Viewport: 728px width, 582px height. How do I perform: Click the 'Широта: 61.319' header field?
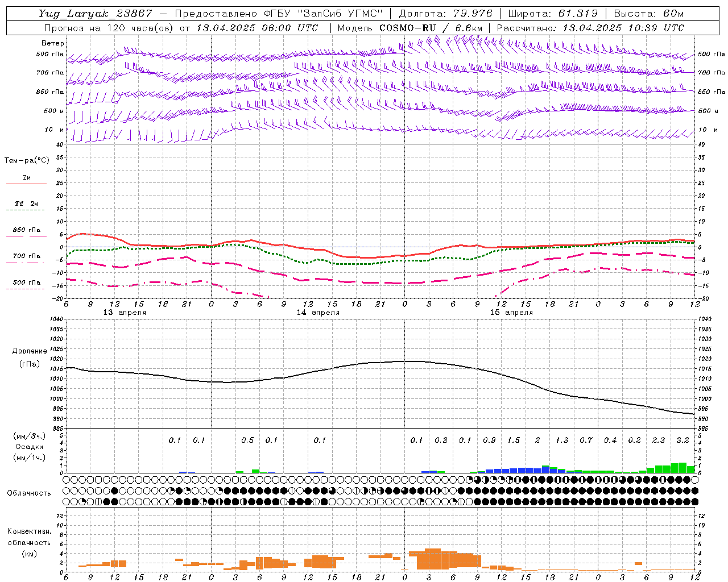tap(553, 14)
